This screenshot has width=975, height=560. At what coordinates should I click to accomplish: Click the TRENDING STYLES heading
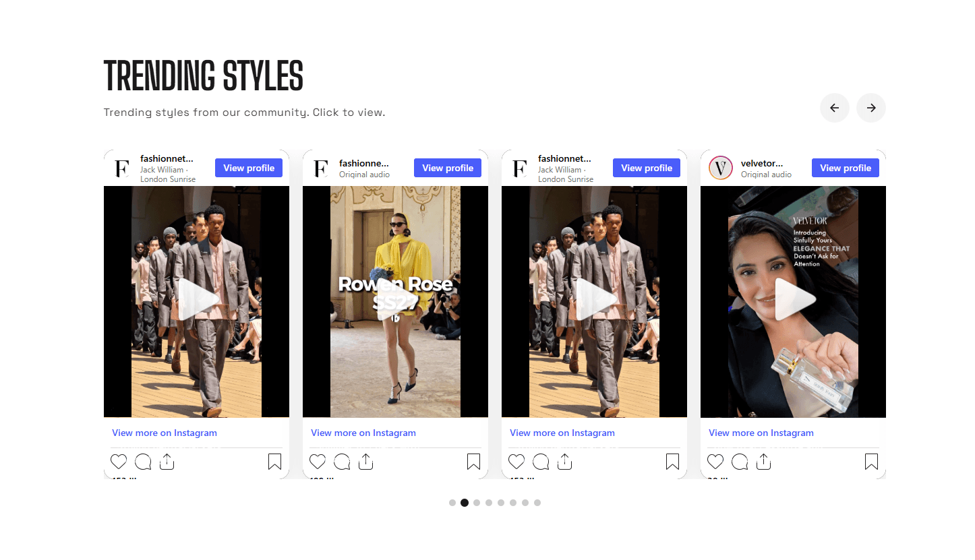(x=204, y=75)
